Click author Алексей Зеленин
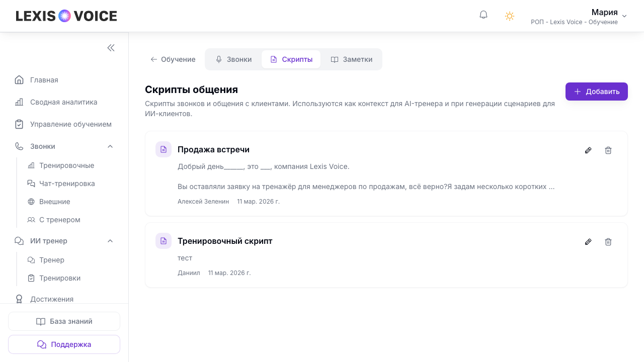This screenshot has height=362, width=644. 203,202
